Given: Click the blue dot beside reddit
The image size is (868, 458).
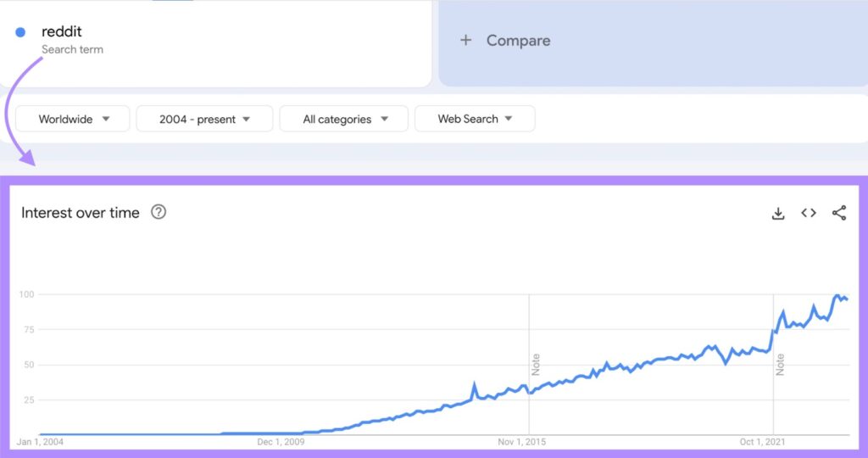Looking at the screenshot, I should coord(20,32).
